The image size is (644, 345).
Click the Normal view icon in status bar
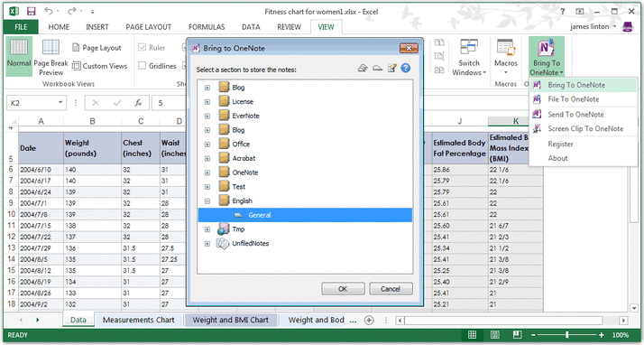473,335
